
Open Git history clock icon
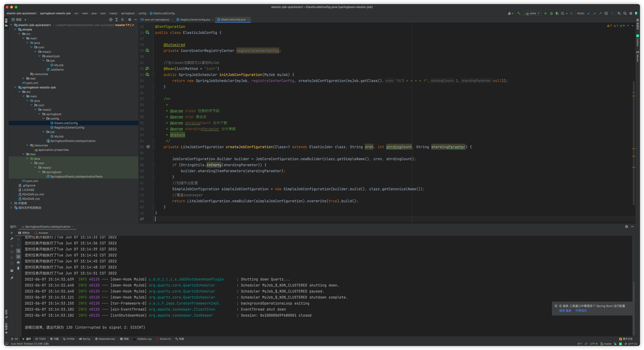606,13
